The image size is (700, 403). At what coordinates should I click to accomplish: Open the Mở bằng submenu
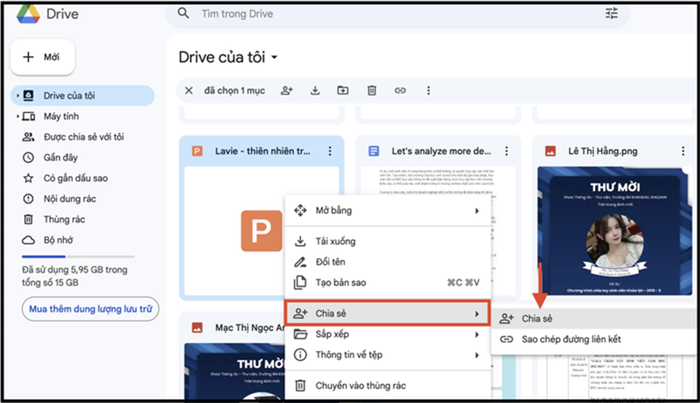click(388, 210)
